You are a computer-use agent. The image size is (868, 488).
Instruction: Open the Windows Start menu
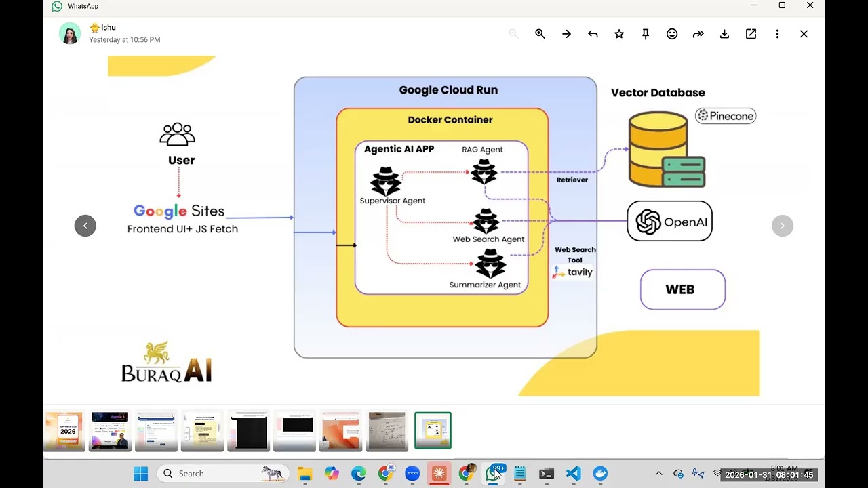click(140, 473)
